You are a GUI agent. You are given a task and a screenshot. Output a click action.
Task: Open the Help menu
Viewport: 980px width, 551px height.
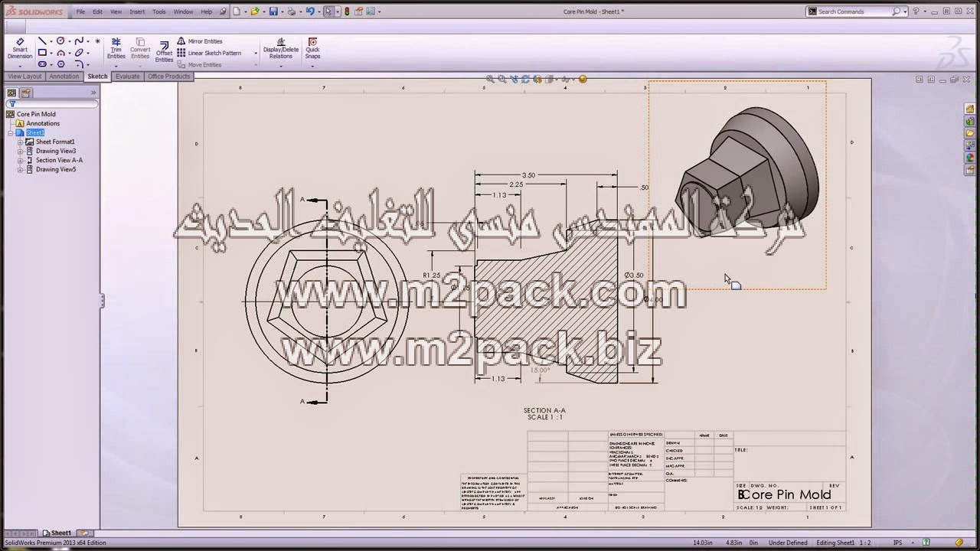point(207,11)
